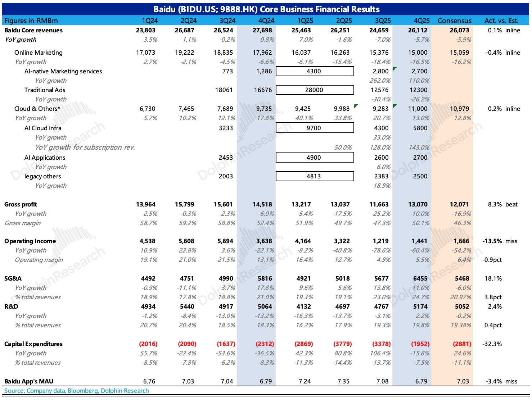This screenshot has width=532, height=400.
Task: Click the Act. vs. Est. column header
Action: (501, 21)
